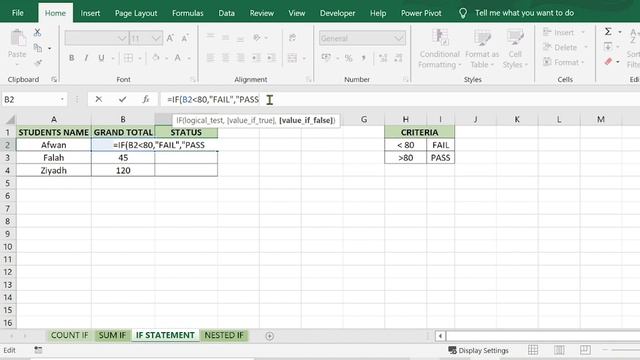This screenshot has height=360, width=640.
Task: Click the Copy icon
Action: pos(38,48)
